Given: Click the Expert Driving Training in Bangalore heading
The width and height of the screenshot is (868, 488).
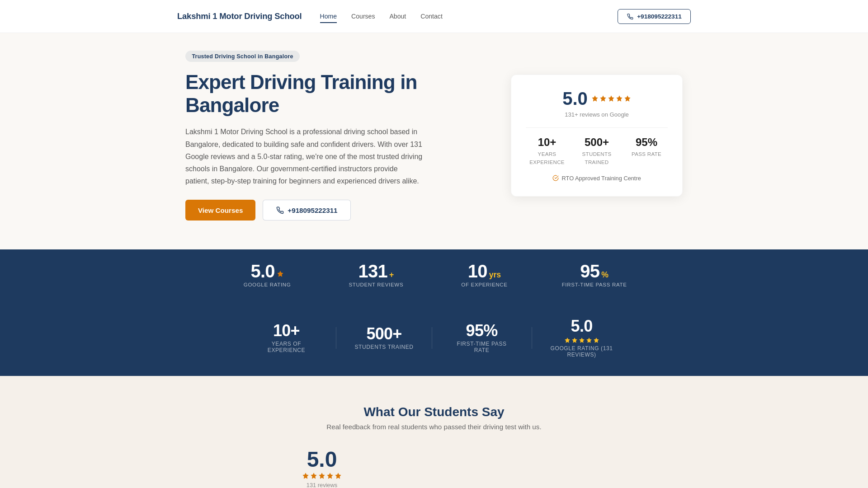Looking at the screenshot, I should tap(301, 94).
